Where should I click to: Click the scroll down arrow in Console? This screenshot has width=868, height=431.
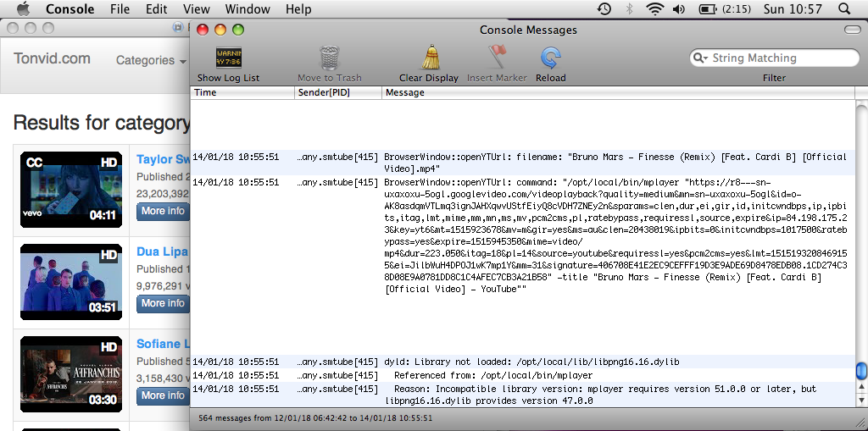(x=861, y=399)
